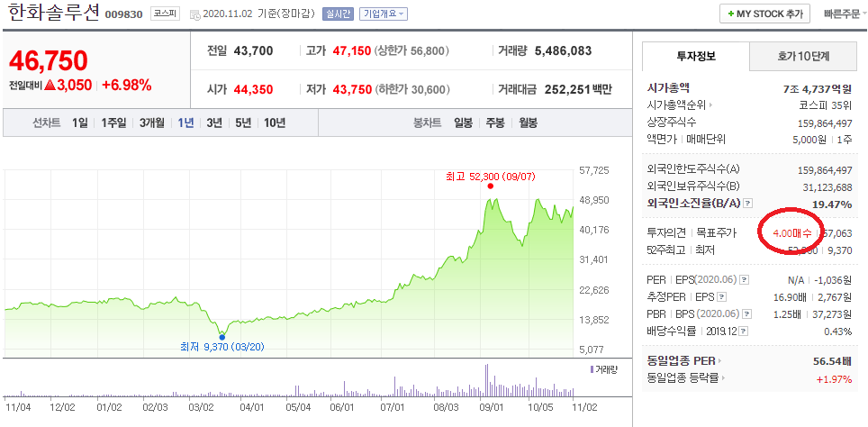Click the 거래량 value 5,486,083
Image resolution: width=868 pixels, height=427 pixels.
tap(564, 51)
